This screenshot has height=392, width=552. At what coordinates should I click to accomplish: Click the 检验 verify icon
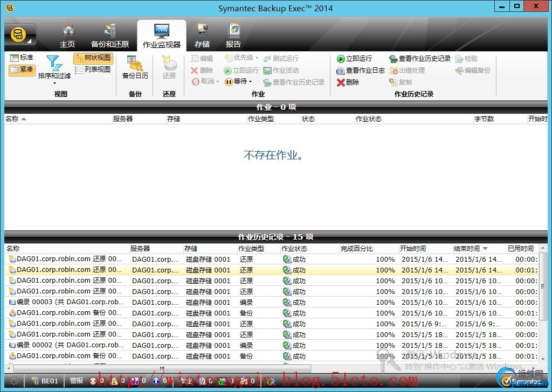(459, 59)
